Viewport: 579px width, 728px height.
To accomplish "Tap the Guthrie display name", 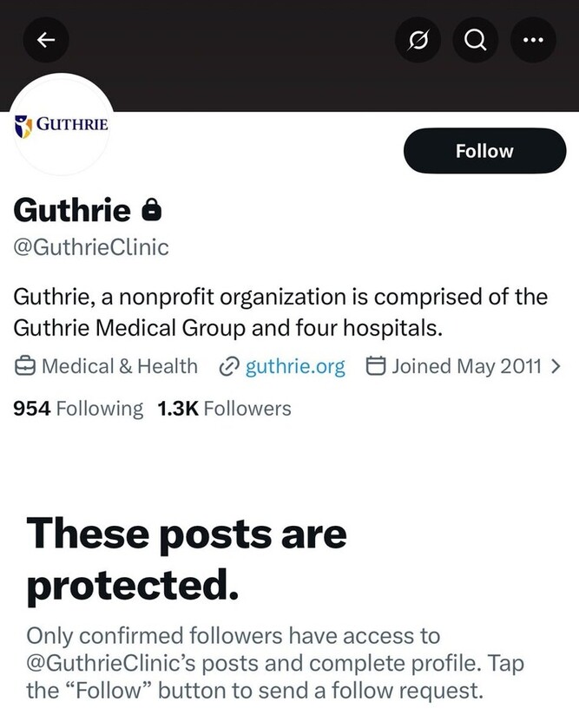I will tap(72, 210).
